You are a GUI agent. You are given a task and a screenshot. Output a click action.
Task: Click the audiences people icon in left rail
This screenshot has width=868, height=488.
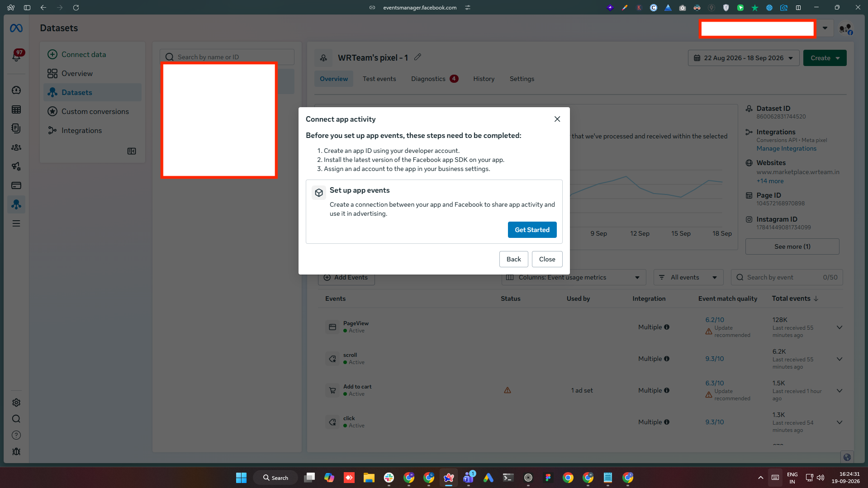(16, 147)
